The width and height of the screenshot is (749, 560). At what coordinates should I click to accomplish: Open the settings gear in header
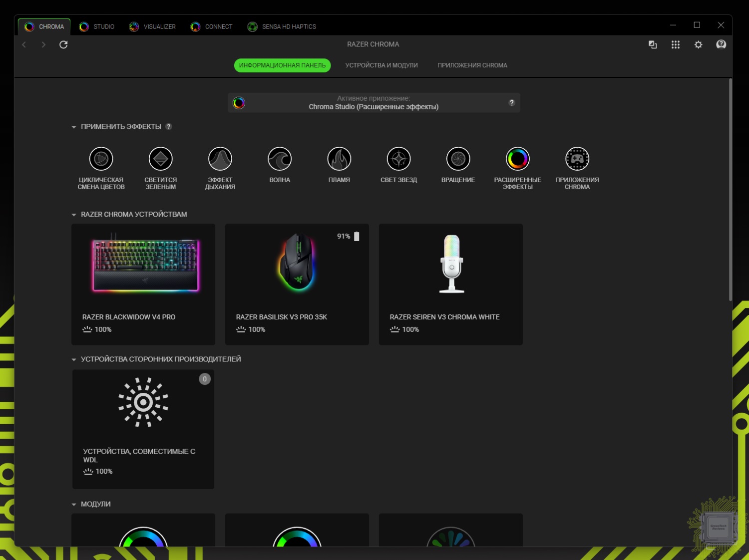click(x=698, y=45)
